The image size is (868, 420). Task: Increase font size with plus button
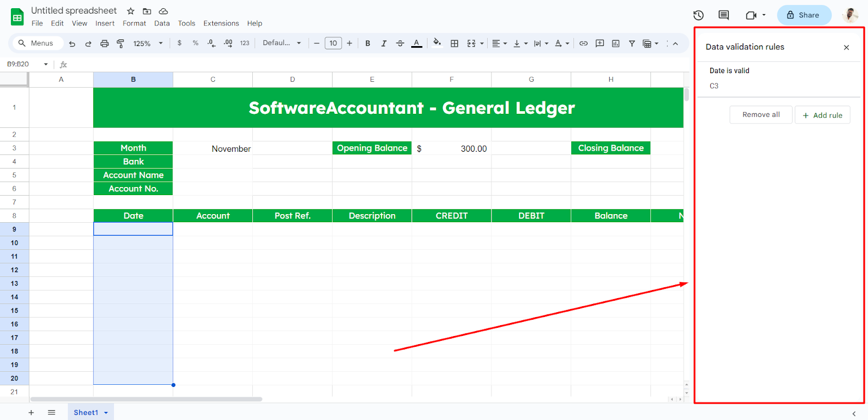(349, 43)
